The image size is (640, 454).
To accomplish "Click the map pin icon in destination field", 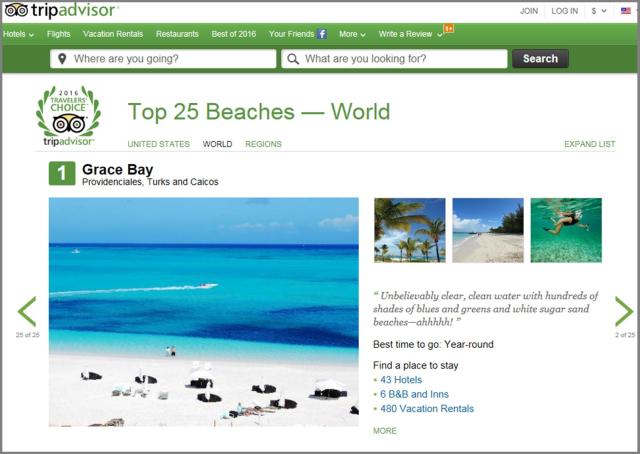I will pyautogui.click(x=62, y=59).
